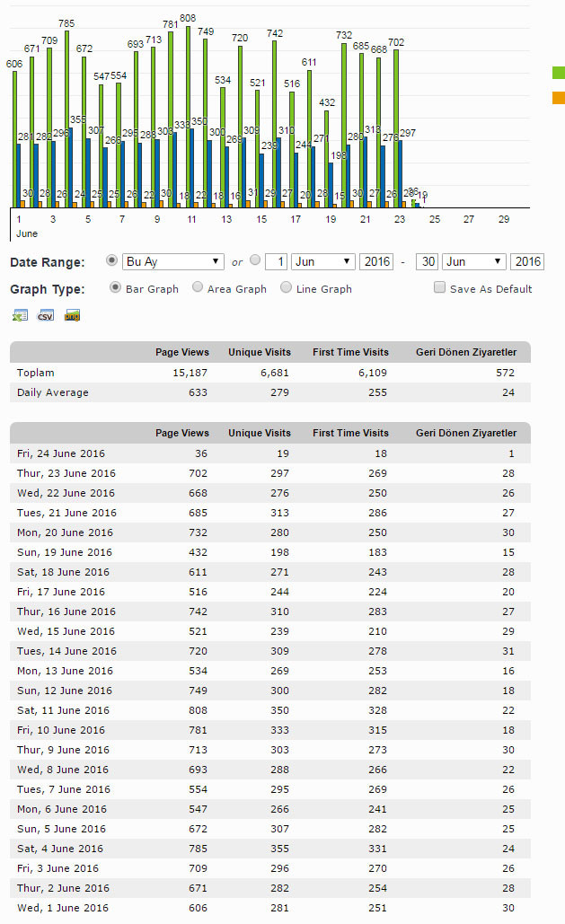565x924 pixels.
Task: Open the start month Jun dropdown
Action: pyautogui.click(x=323, y=261)
